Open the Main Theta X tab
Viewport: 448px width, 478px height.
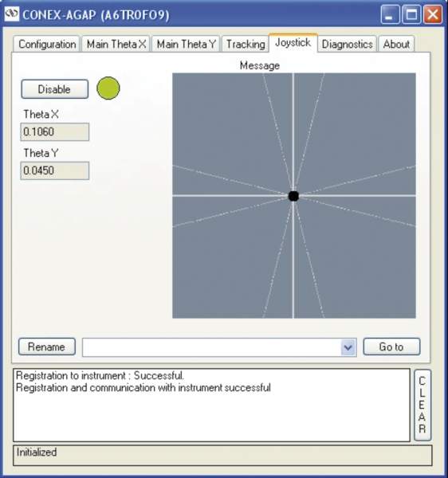(x=116, y=44)
